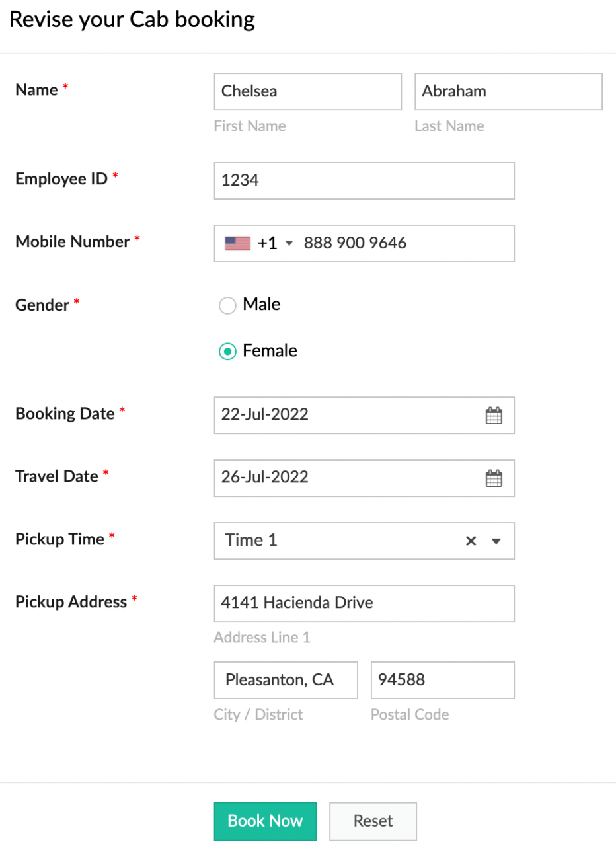616x861 pixels.
Task: Click the City / District field
Action: (286, 680)
